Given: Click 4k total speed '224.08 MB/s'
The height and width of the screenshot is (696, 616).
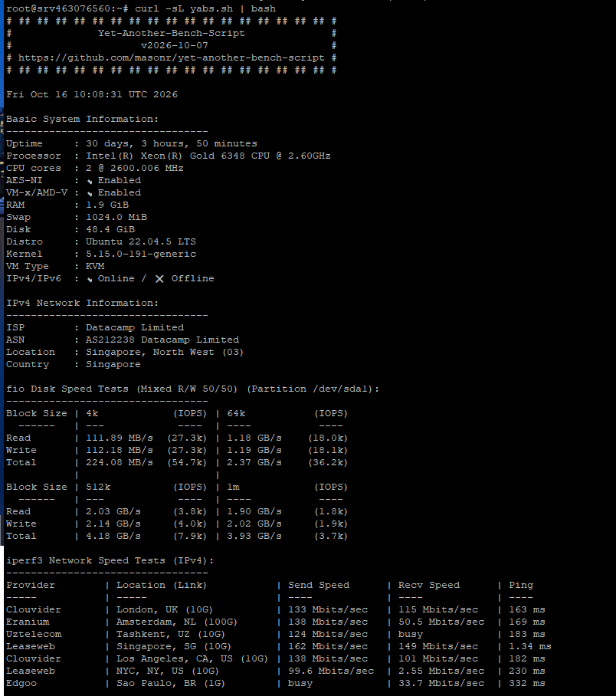Looking at the screenshot, I should click(x=120, y=462).
